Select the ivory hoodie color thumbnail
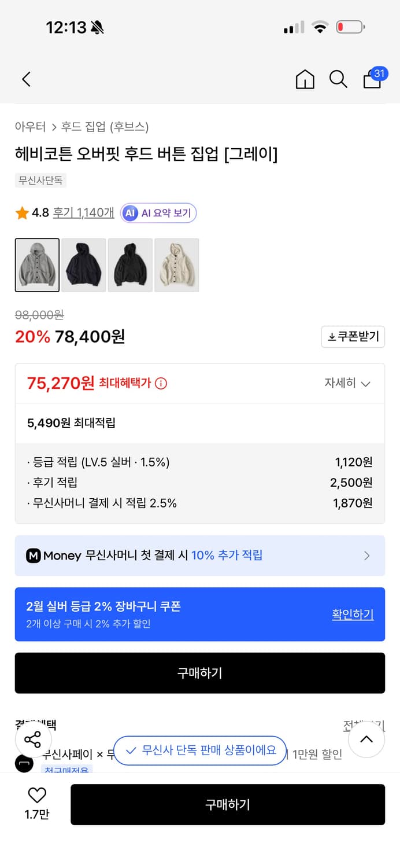 coord(177,265)
